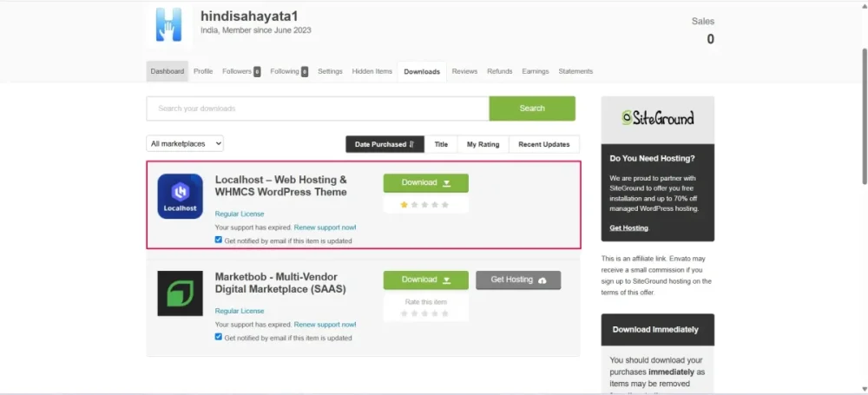Viewport: 868px width, 395px height.
Task: Rate Localhost theme one star
Action: (x=404, y=204)
